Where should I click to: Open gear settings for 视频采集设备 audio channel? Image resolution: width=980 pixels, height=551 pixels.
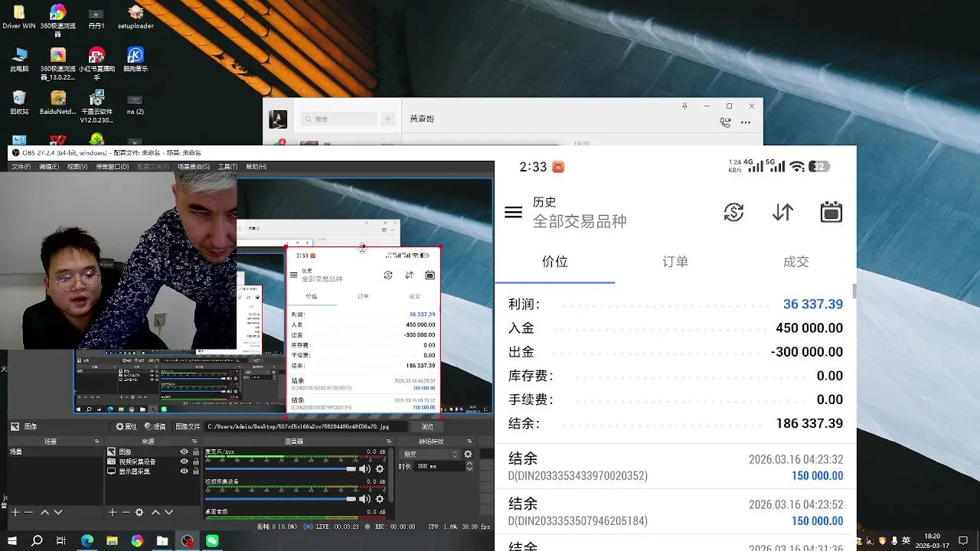click(379, 499)
